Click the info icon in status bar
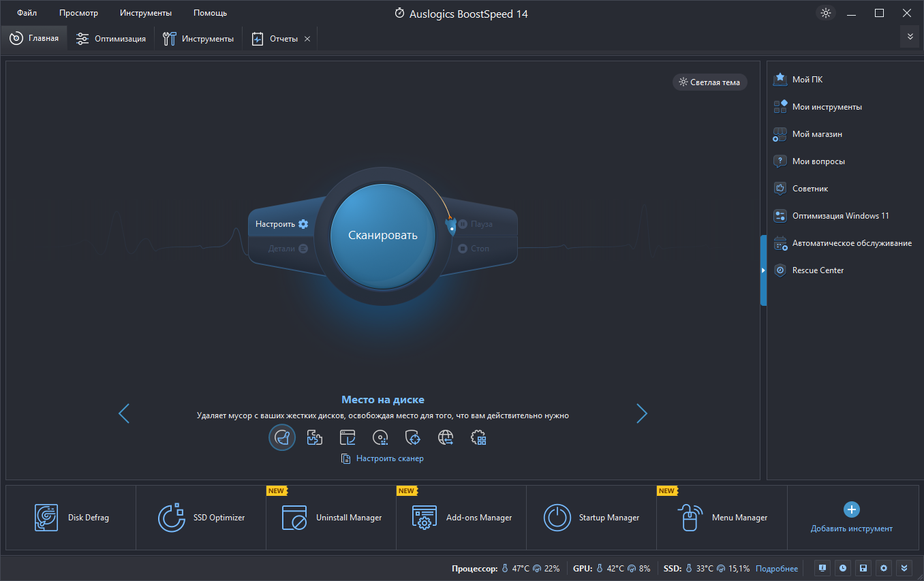This screenshot has height=581, width=924. [822, 568]
